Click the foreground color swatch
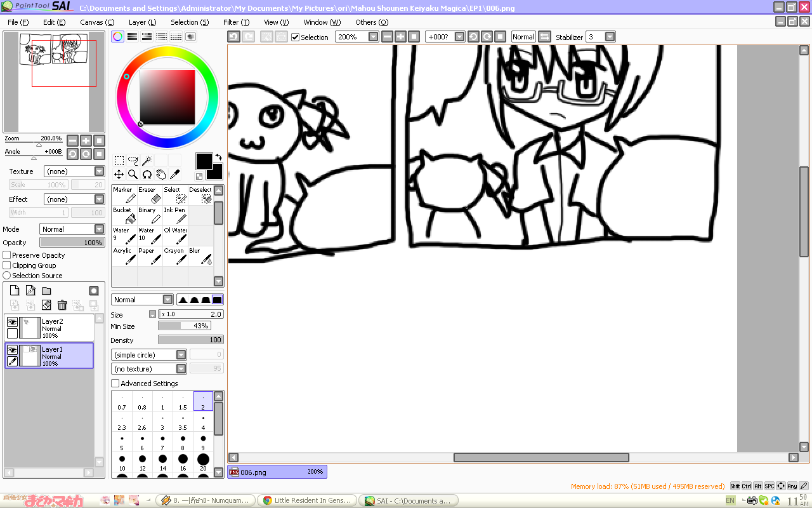Image resolution: width=812 pixels, height=508 pixels. coord(204,161)
